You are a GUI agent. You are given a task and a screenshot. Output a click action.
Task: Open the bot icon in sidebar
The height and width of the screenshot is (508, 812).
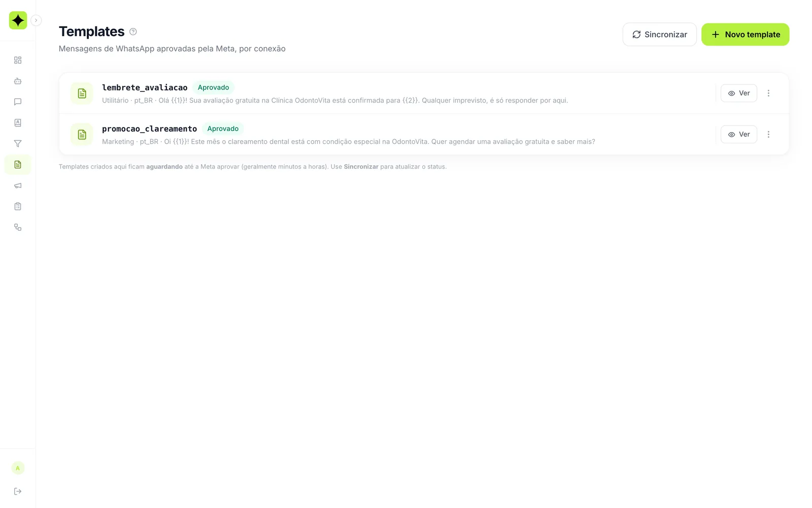pyautogui.click(x=18, y=81)
